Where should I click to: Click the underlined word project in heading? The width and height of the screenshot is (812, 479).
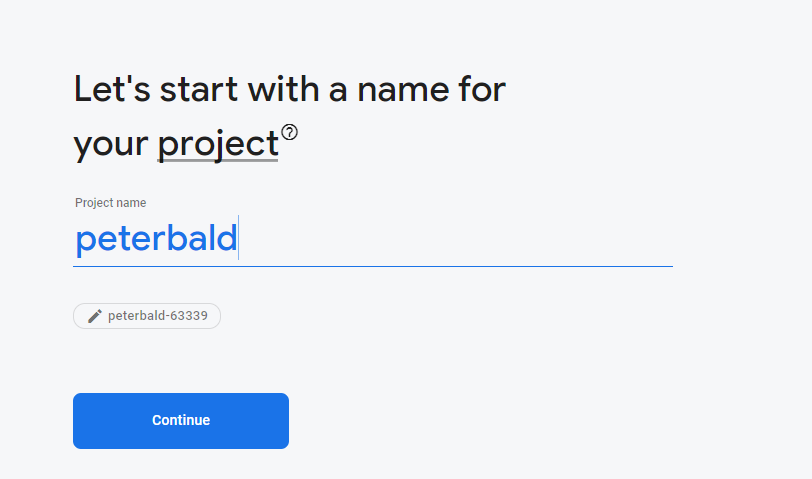click(x=218, y=144)
